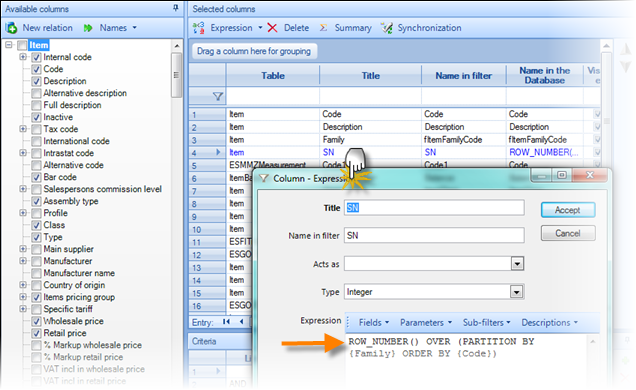Click scroll-up arrow of Available columns tree
Viewport: 636px width, 390px height.
(x=176, y=45)
